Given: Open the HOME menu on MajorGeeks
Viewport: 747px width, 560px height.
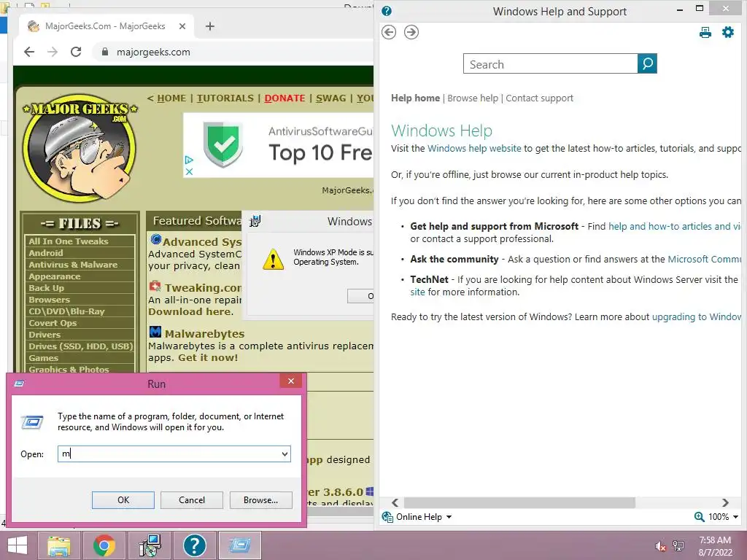Looking at the screenshot, I should click(171, 98).
